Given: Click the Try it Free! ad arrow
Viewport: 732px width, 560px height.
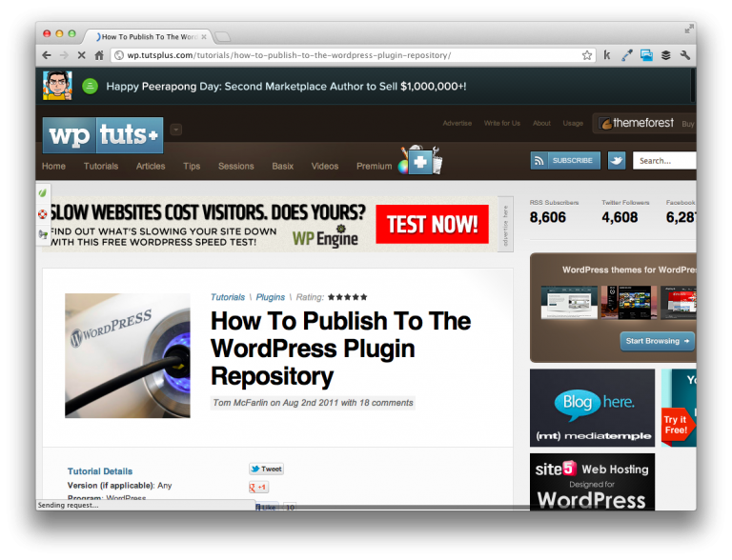Looking at the screenshot, I should [x=679, y=425].
